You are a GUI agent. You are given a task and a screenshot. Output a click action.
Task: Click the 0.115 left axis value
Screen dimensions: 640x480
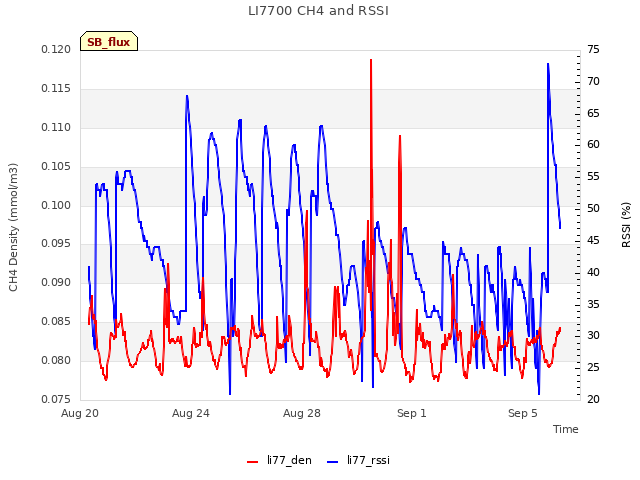56,89
